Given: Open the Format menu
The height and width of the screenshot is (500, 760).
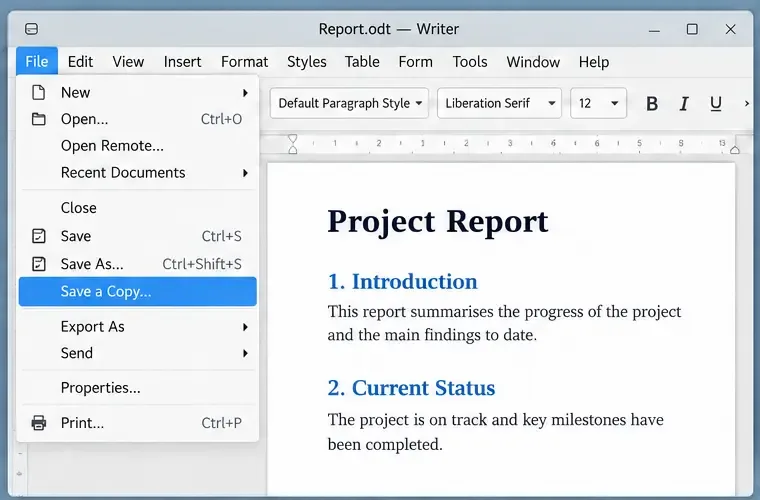Looking at the screenshot, I should 244,62.
